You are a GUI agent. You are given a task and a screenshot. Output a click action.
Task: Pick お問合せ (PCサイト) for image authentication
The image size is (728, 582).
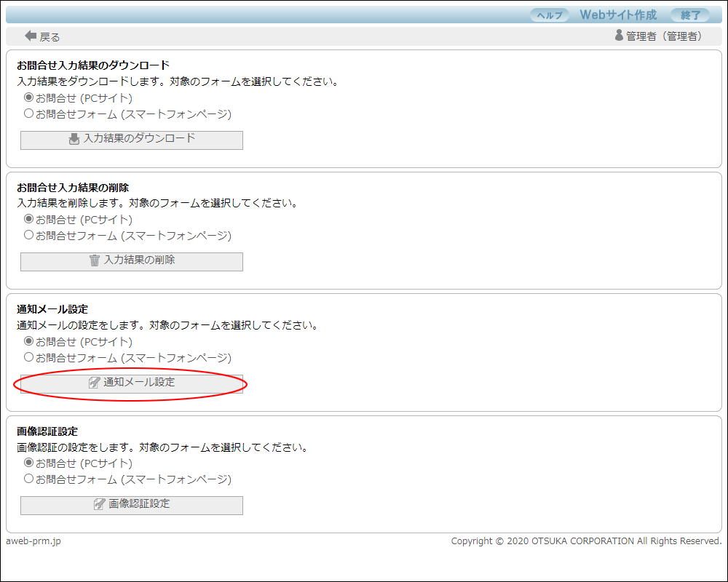point(29,463)
